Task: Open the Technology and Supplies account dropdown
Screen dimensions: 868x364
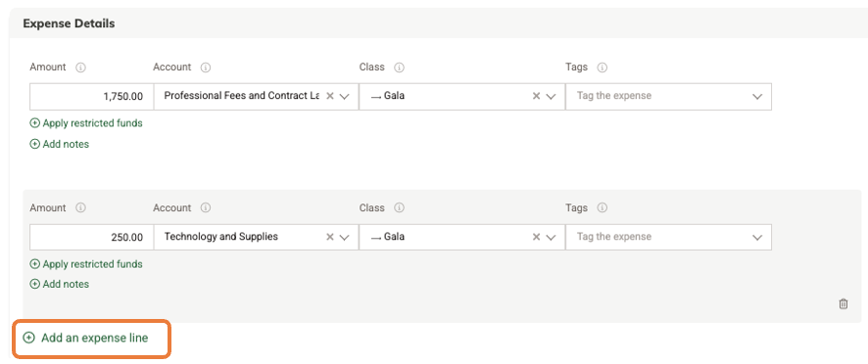Action: [344, 237]
